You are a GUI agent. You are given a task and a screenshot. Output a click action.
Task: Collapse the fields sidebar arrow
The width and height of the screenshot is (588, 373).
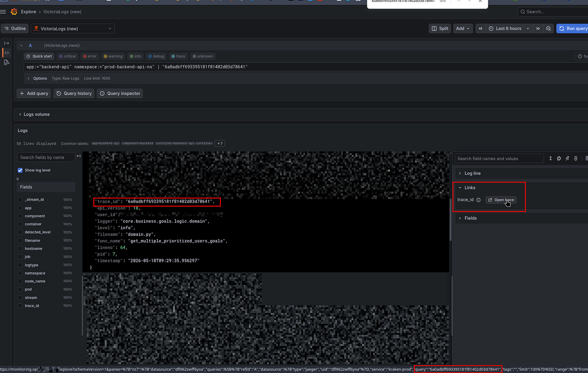(x=79, y=156)
